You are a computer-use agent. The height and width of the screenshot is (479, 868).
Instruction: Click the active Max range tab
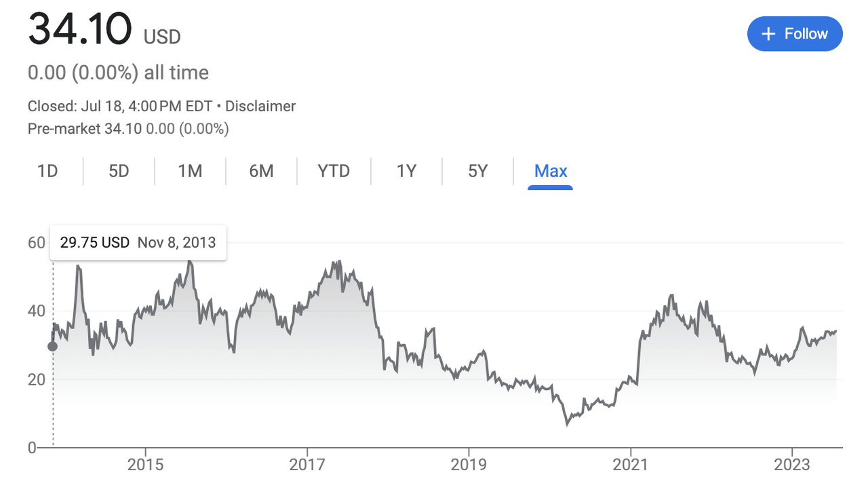click(x=551, y=171)
